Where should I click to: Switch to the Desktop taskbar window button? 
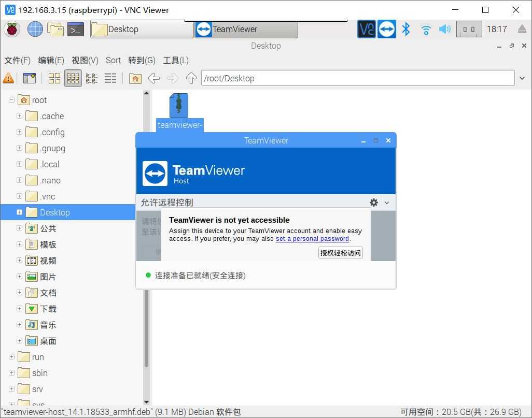tap(142, 29)
